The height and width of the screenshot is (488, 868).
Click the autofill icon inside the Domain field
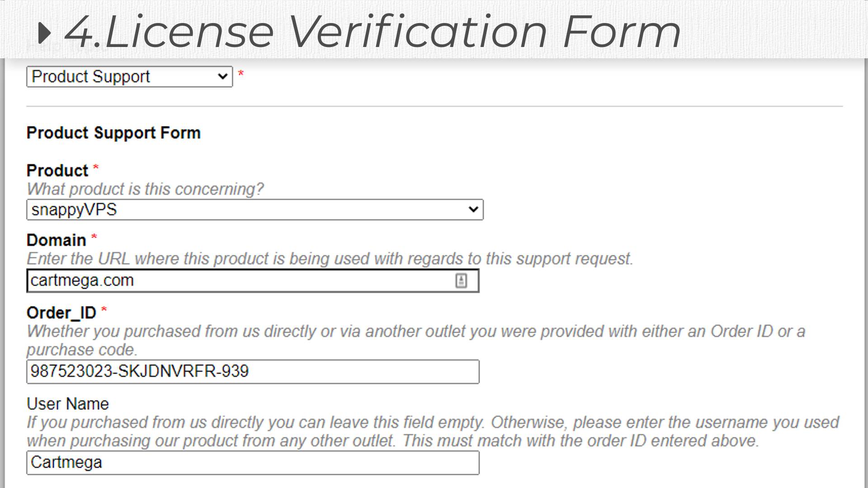pyautogui.click(x=462, y=281)
